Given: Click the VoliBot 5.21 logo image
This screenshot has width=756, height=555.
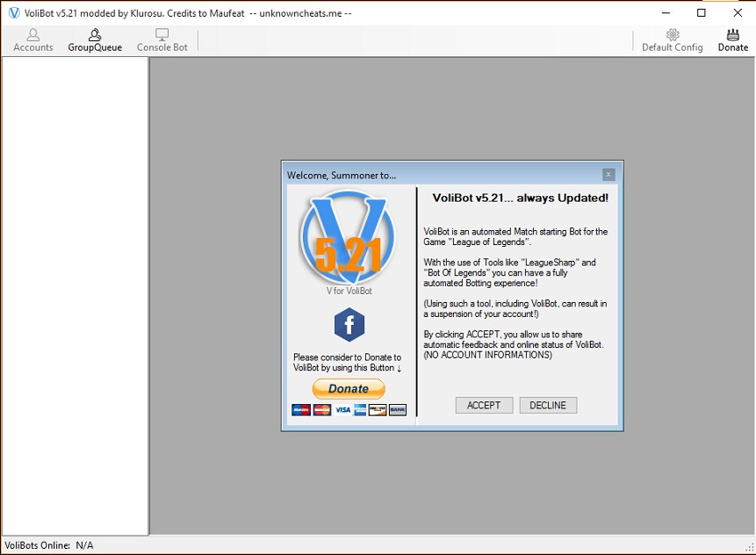Looking at the screenshot, I should click(349, 237).
